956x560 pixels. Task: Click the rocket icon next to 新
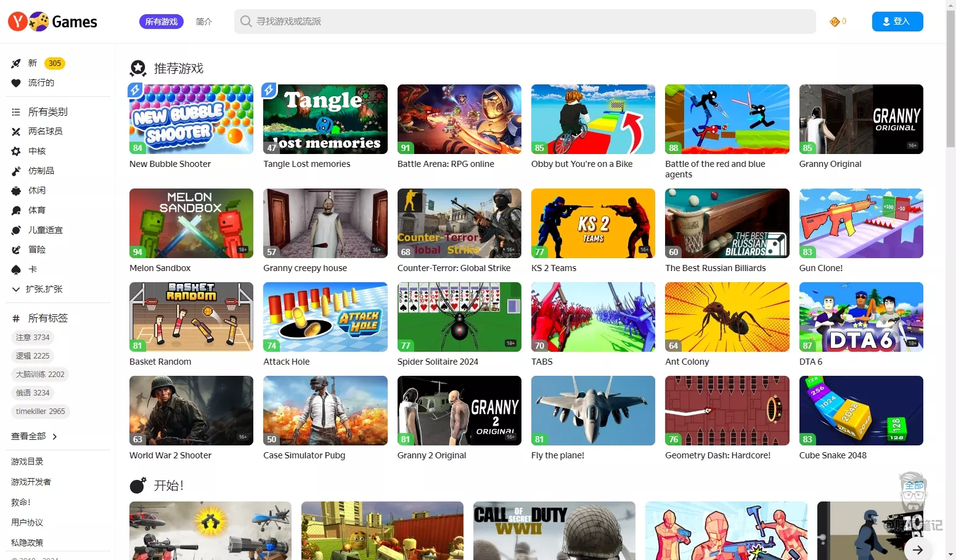tap(16, 63)
